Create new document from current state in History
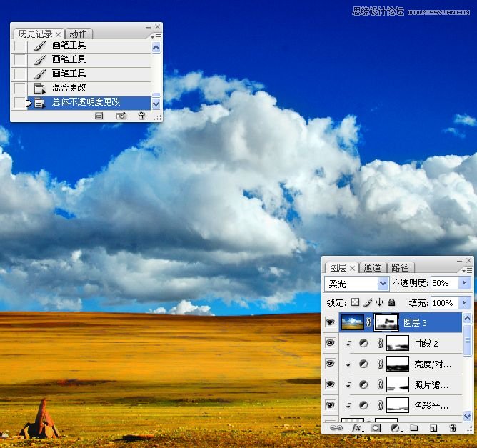The image size is (477, 448). pyautogui.click(x=99, y=116)
